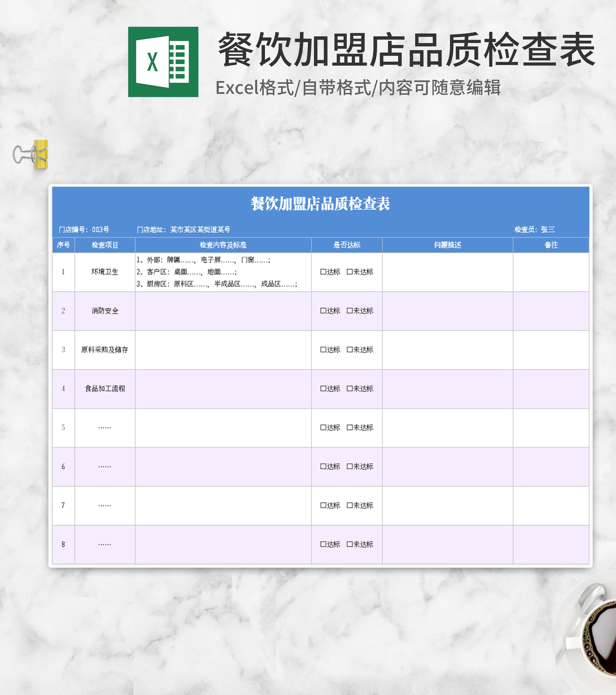616x695 pixels.
Task: Check 未达标 box for 食品加工流程 row
Action: coord(350,389)
